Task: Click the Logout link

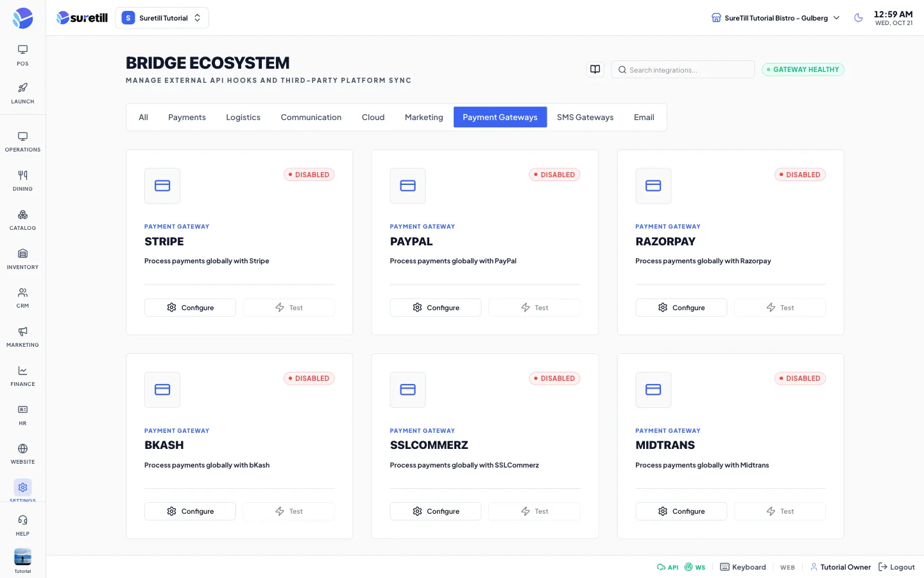Action: coord(896,567)
